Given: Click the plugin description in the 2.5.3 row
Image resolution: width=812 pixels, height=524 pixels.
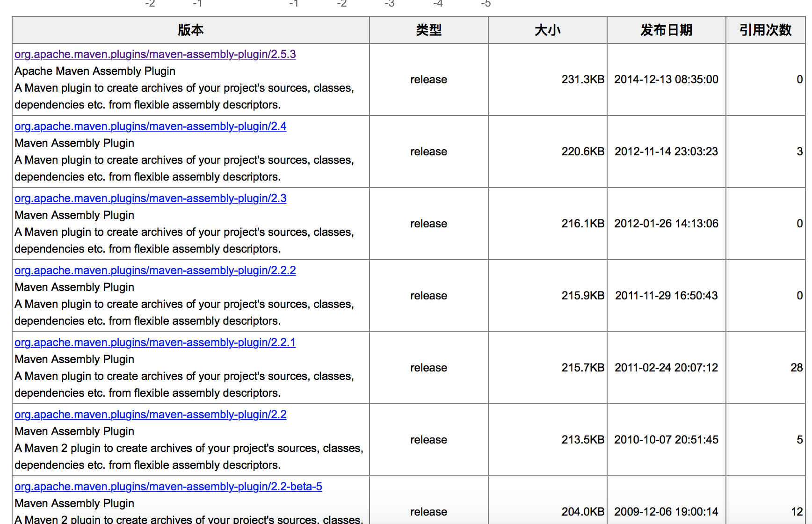Looking at the screenshot, I should [x=184, y=96].
